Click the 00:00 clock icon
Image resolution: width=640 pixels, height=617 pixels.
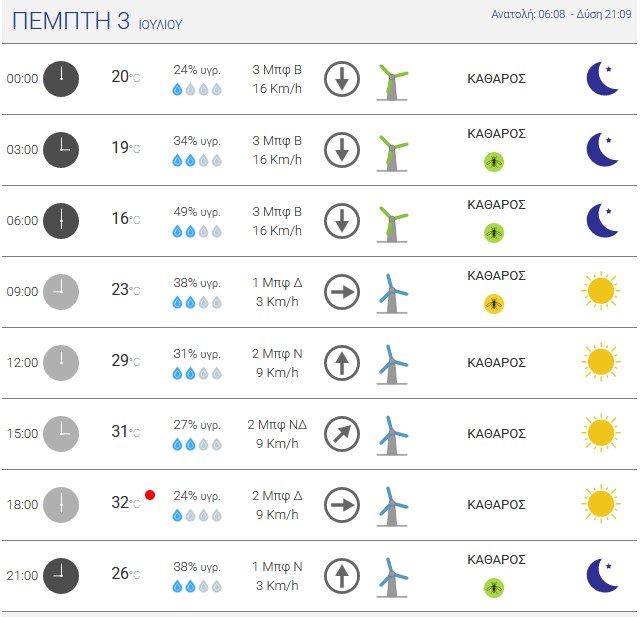[61, 79]
